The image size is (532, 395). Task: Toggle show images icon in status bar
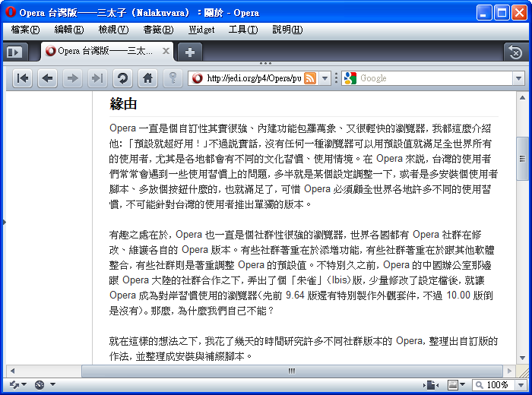point(453,385)
